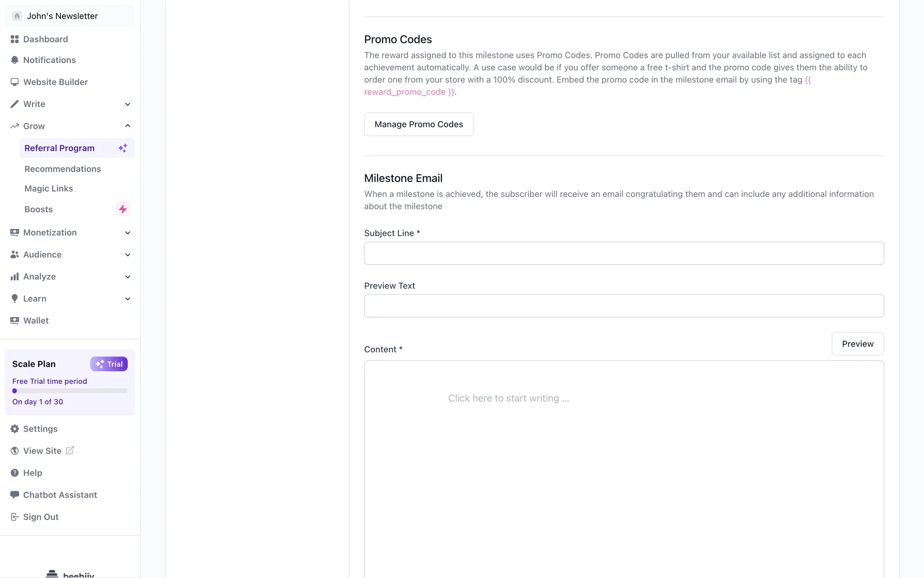Open the Recommendations menu item
The height and width of the screenshot is (578, 924).
pos(63,169)
